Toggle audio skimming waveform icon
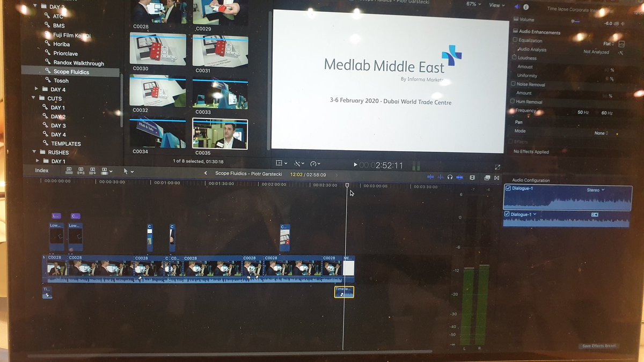This screenshot has height=362, width=644. pos(441,177)
